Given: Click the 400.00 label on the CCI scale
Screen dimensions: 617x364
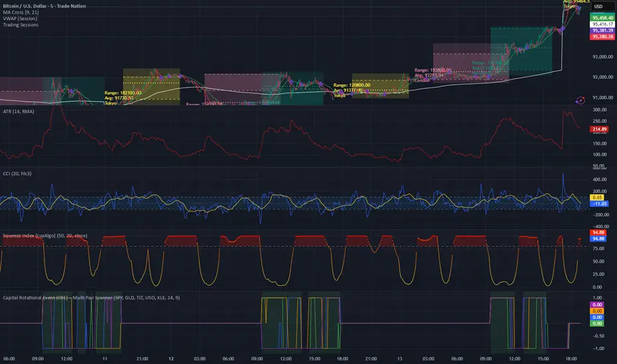Looking at the screenshot, I should 599,179.
